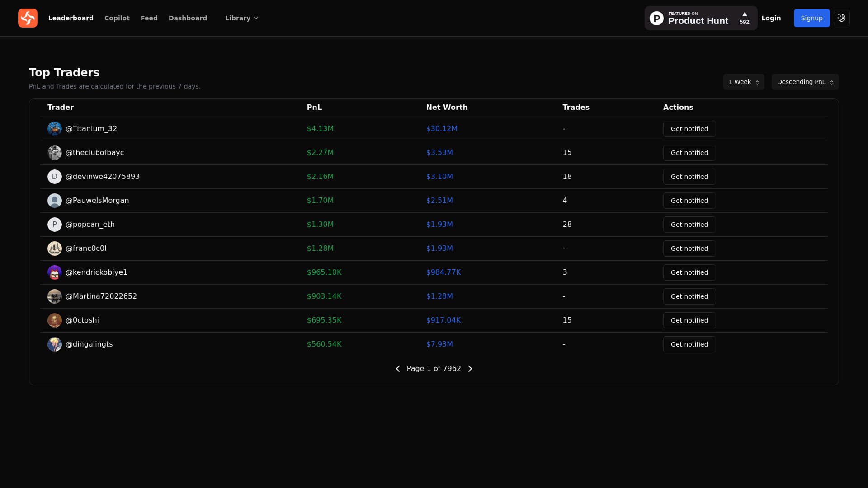Go to previous page chevron
The width and height of the screenshot is (868, 488).
(x=398, y=369)
